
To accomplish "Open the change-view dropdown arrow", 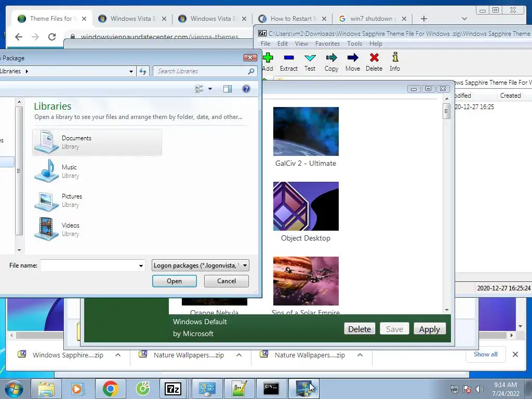I will pos(210,89).
